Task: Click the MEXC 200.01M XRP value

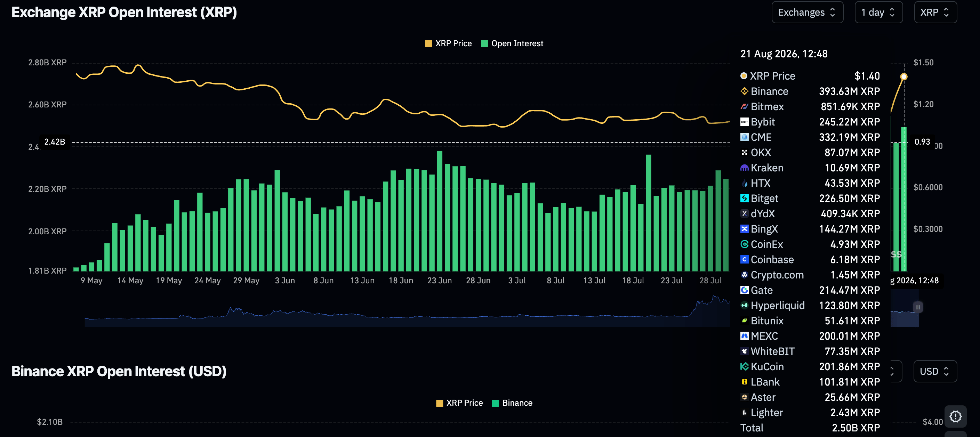Action: [x=849, y=336]
